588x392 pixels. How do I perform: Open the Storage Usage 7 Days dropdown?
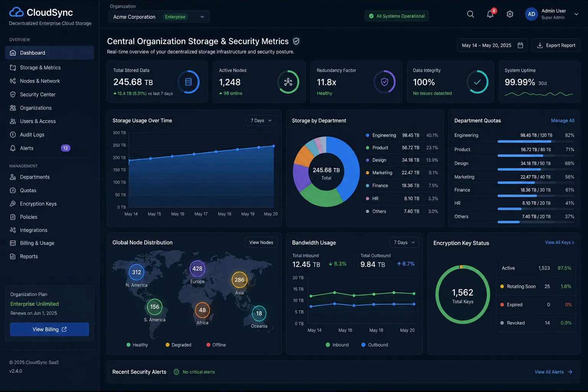click(x=261, y=120)
